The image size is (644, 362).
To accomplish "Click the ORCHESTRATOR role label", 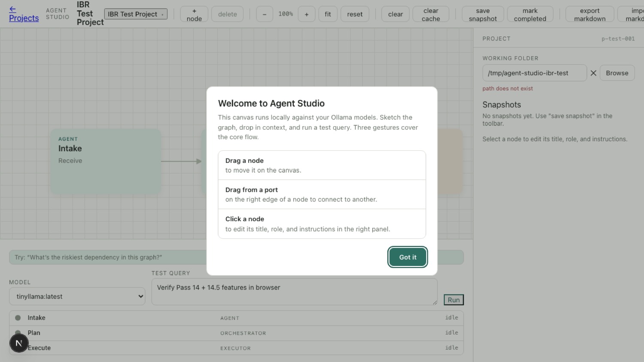I will point(243,333).
